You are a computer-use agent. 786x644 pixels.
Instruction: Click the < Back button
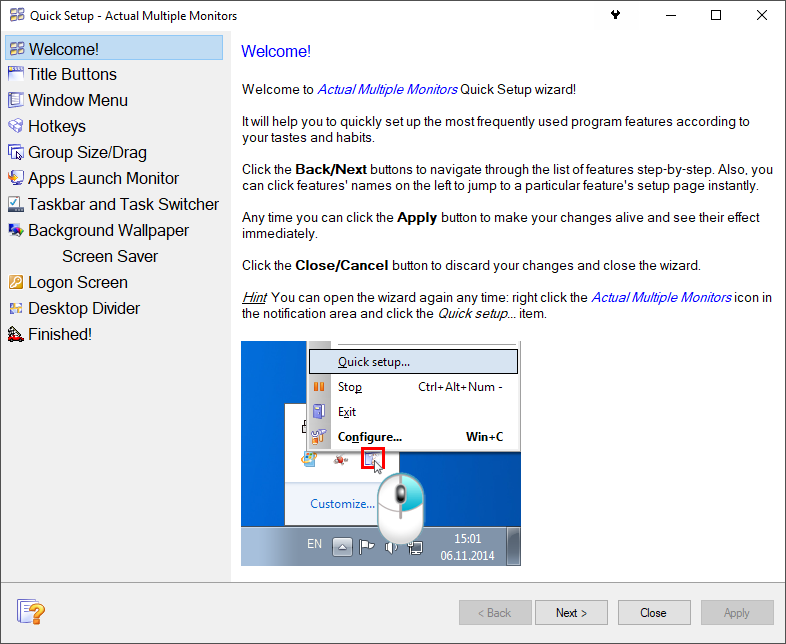coord(495,613)
